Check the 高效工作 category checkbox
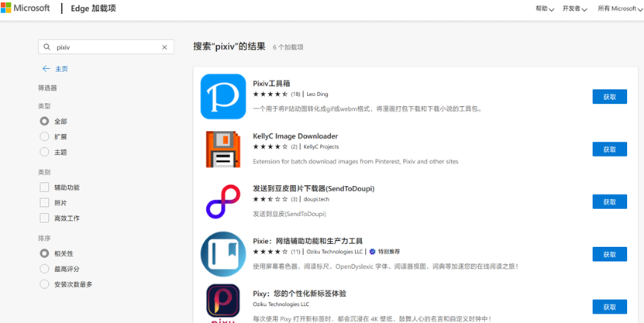Screen dimensions: 644x323 [x=44, y=218]
